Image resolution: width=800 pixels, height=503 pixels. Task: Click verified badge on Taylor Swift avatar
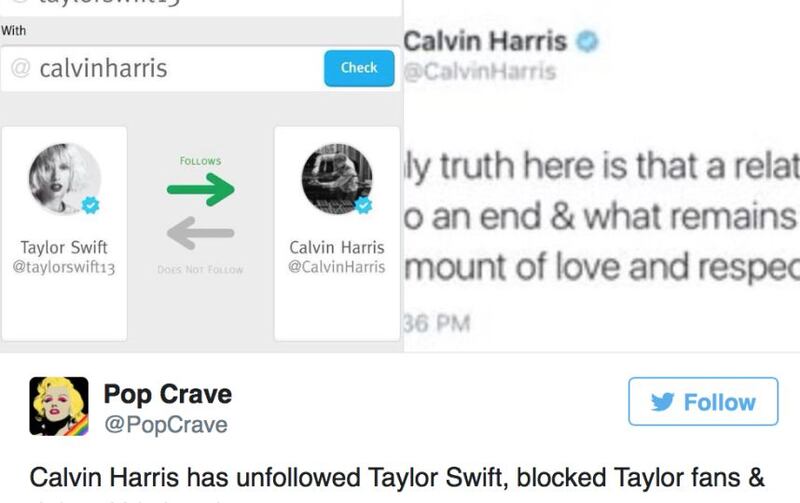pyautogui.click(x=91, y=205)
